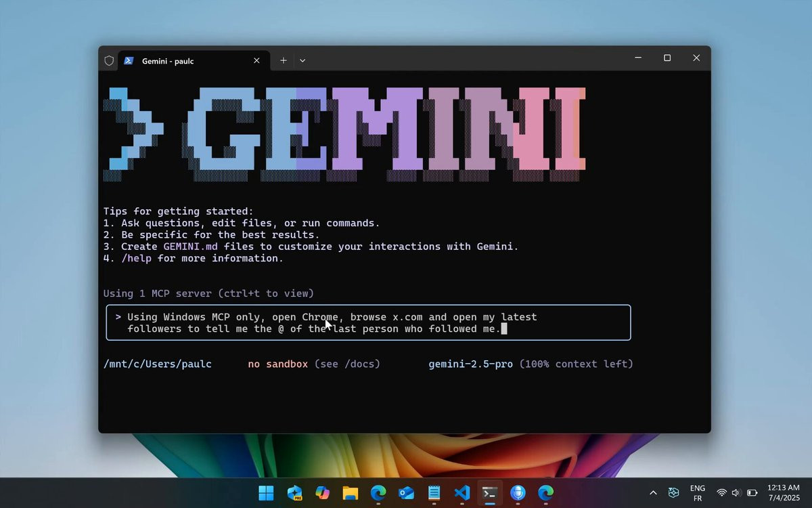Open the blue microphone app in taskbar
Viewport: 812px width, 508px height.
[x=518, y=493]
